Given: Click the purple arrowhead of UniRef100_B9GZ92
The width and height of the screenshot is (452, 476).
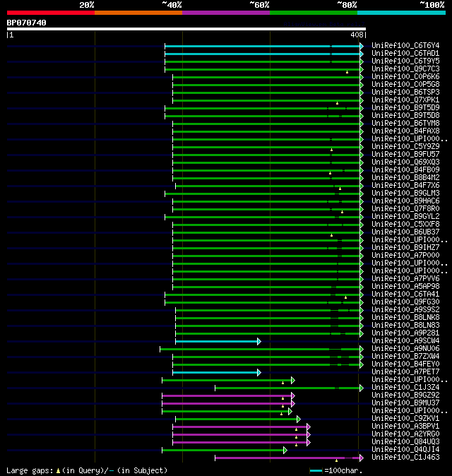Looking at the screenshot, I should tap(293, 396).
